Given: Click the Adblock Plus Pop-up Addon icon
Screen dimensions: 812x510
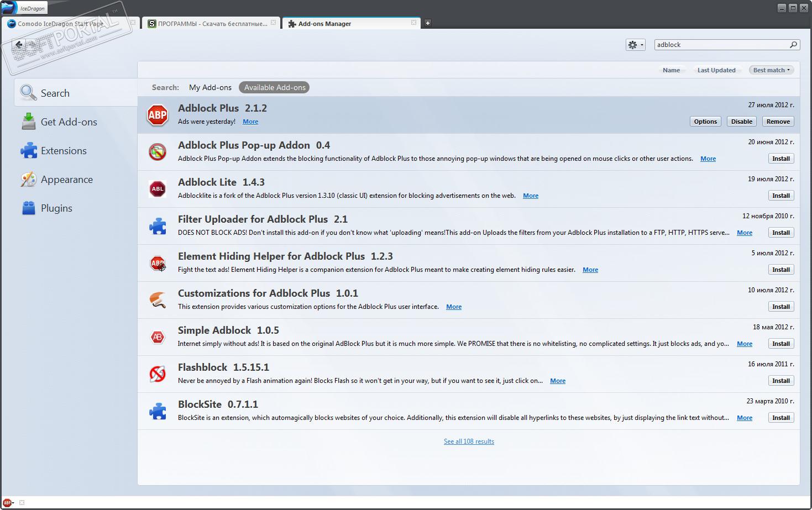Looking at the screenshot, I should click(x=158, y=152).
